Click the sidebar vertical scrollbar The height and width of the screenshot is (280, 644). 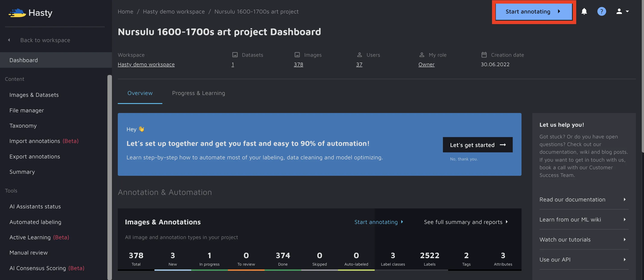point(109,175)
